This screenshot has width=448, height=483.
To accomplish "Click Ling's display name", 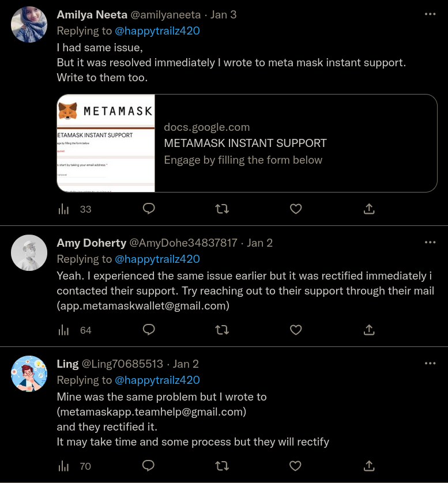I will point(67,364).
